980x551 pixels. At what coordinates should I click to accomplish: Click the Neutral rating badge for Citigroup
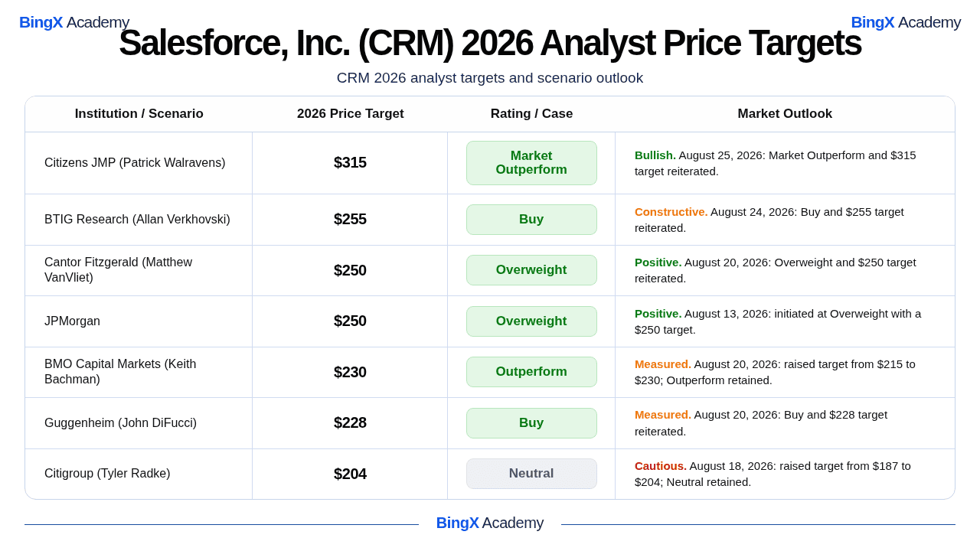tap(531, 474)
